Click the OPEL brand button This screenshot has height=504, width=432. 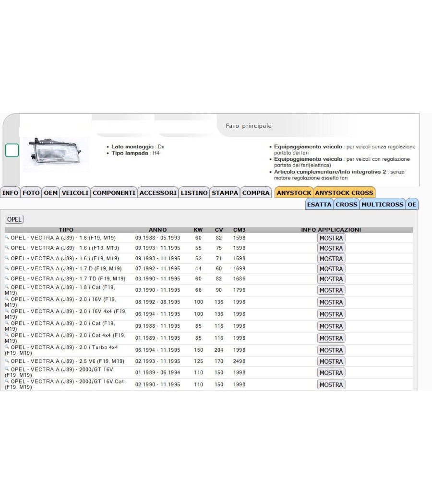click(14, 219)
